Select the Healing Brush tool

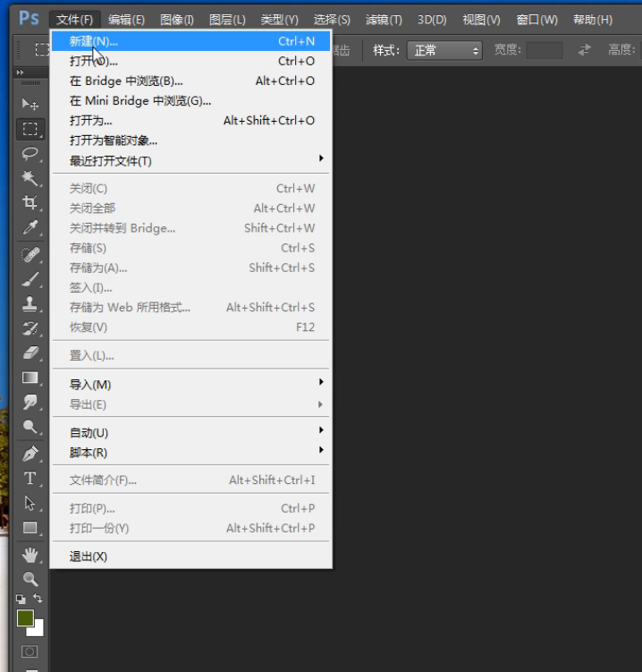(x=30, y=254)
